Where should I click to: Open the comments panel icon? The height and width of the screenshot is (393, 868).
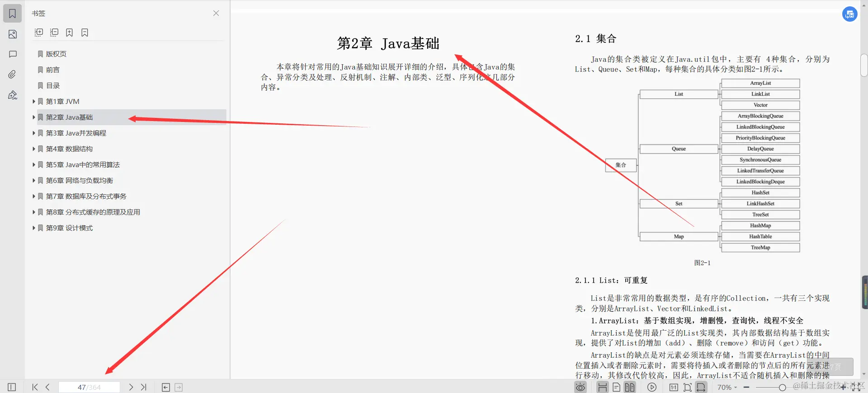tap(13, 54)
